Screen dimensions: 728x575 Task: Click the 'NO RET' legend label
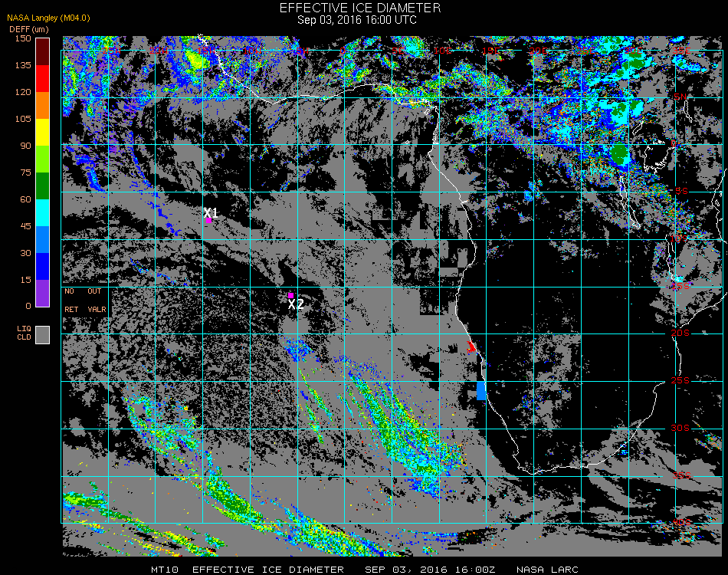[x=71, y=300]
